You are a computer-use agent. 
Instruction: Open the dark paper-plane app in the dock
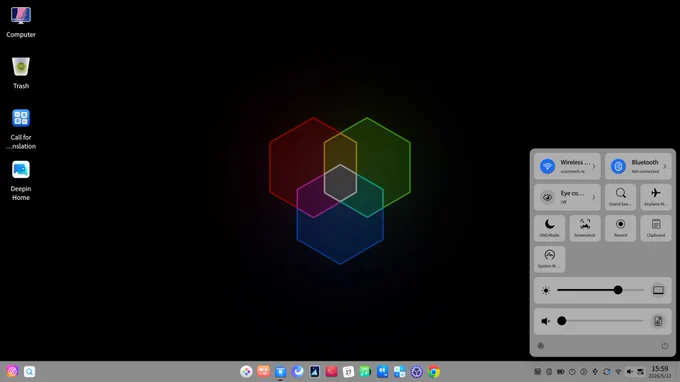click(x=314, y=372)
